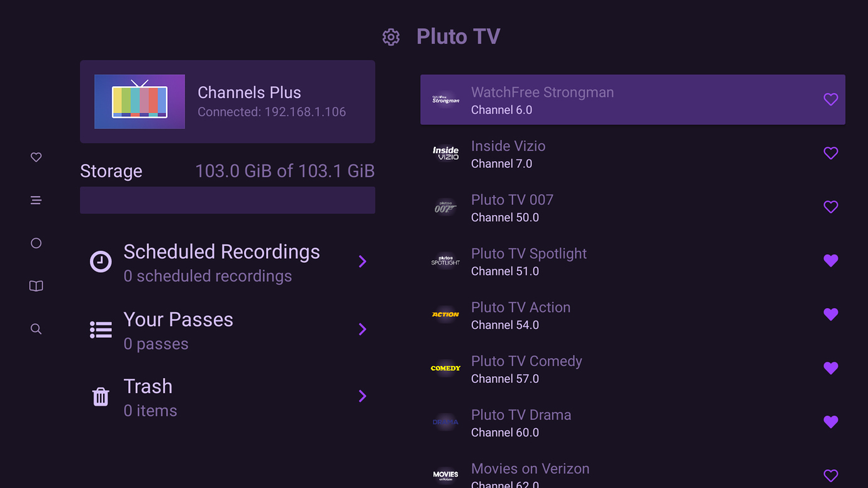Favorite the Pluto TV 007 channel
868x488 pixels.
[831, 206]
